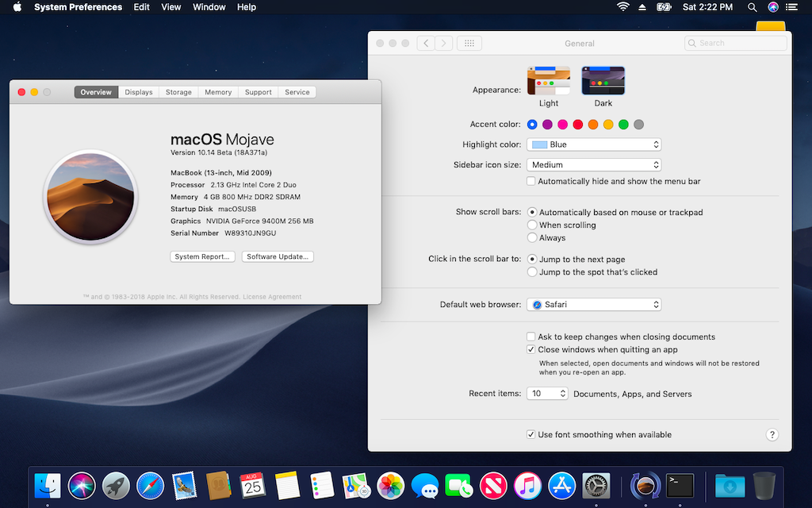Open Downloads folder in Dock
The width and height of the screenshot is (812, 508).
(730, 487)
